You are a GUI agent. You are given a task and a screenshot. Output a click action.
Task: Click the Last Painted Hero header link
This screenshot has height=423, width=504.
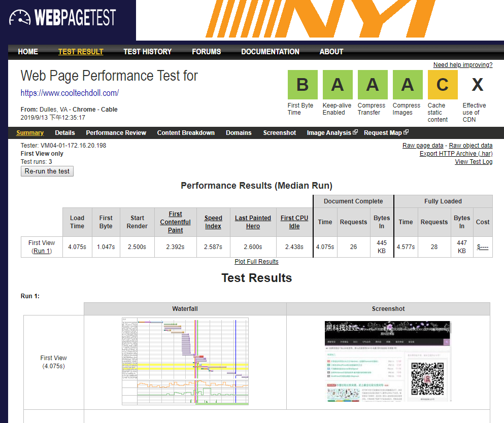point(253,222)
